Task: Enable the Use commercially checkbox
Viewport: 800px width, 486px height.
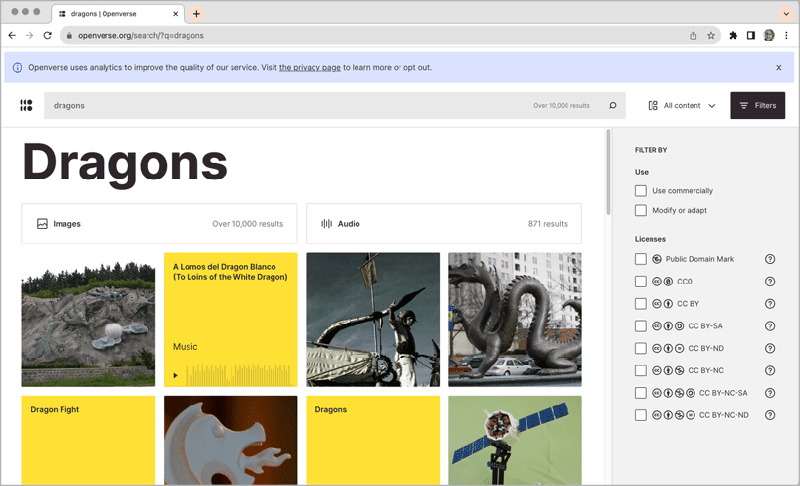Action: click(x=641, y=191)
